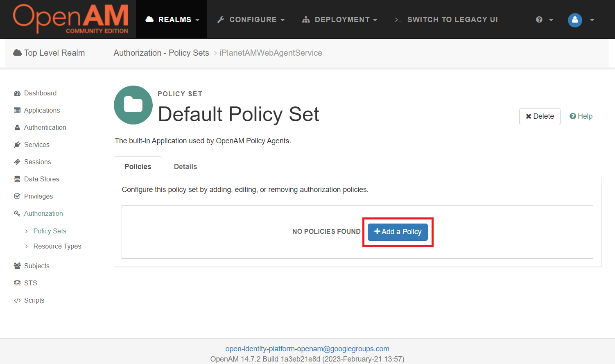The image size is (615, 364).
Task: Click the Delete button
Action: 540,117
